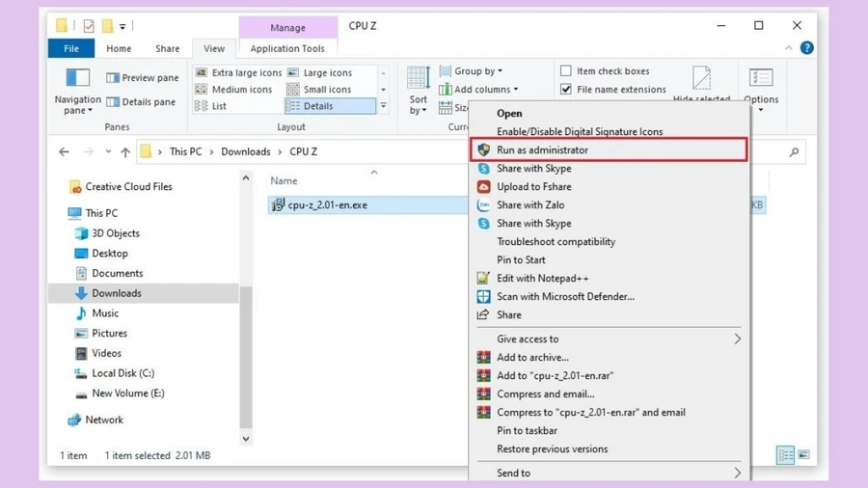Switch to details view icon in status bar
The height and width of the screenshot is (488, 868).
pyautogui.click(x=785, y=455)
